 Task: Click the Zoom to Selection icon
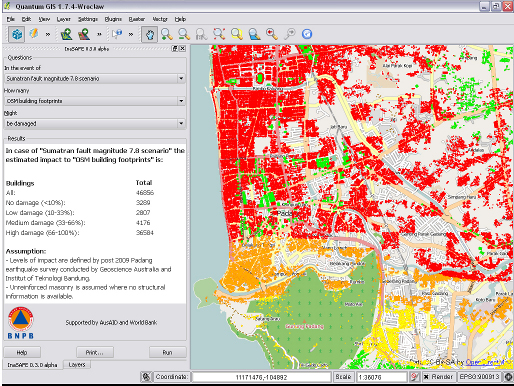pos(237,34)
